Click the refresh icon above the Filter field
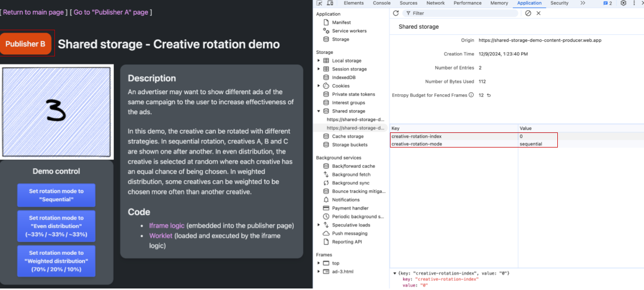This screenshot has width=644, height=290. click(x=396, y=13)
